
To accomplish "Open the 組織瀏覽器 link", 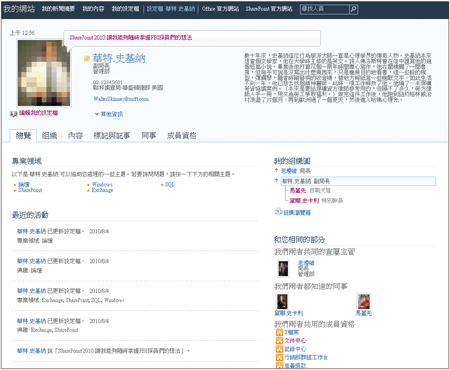I will coord(297,213).
